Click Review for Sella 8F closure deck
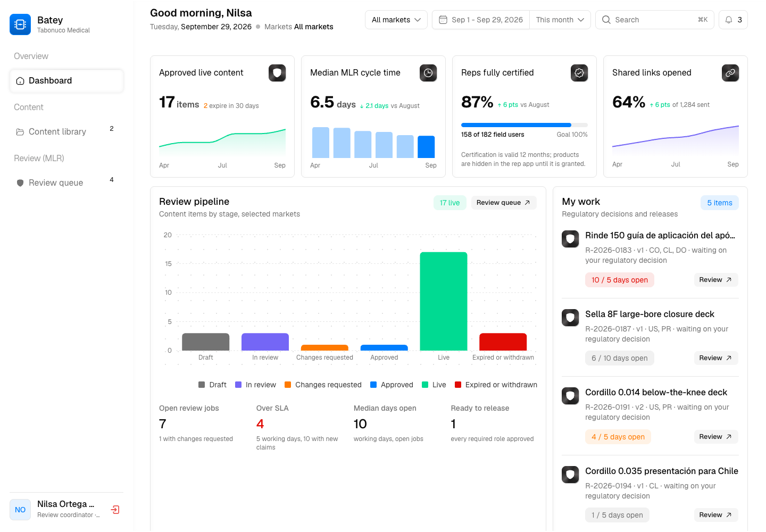 716,358
